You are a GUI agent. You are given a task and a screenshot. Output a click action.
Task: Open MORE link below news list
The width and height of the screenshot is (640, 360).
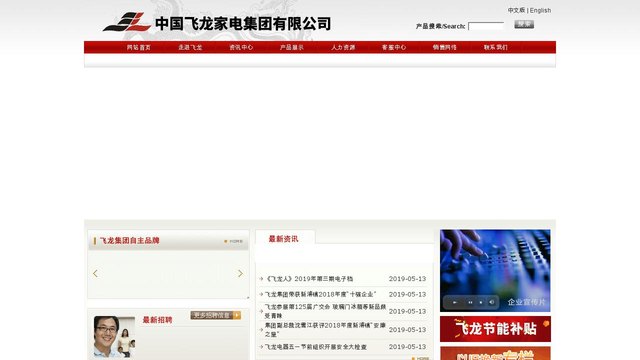click(421, 358)
